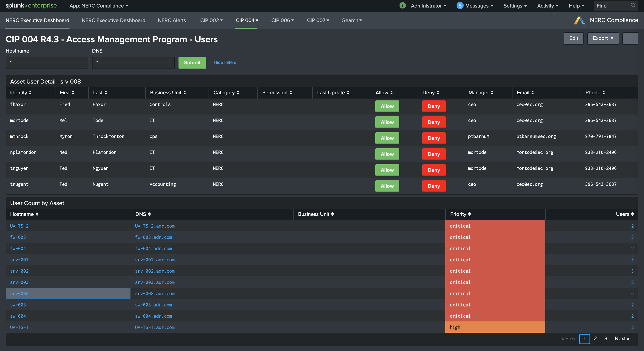Click the Submit button
Viewport: 644px width, 351px height.
click(192, 63)
